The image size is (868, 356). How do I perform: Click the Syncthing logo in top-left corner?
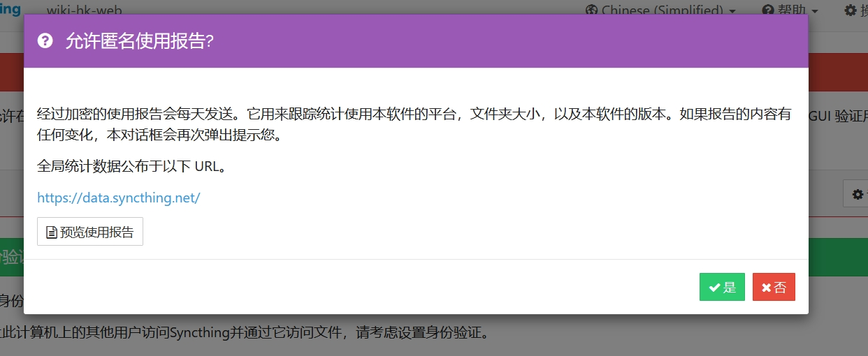click(x=10, y=9)
